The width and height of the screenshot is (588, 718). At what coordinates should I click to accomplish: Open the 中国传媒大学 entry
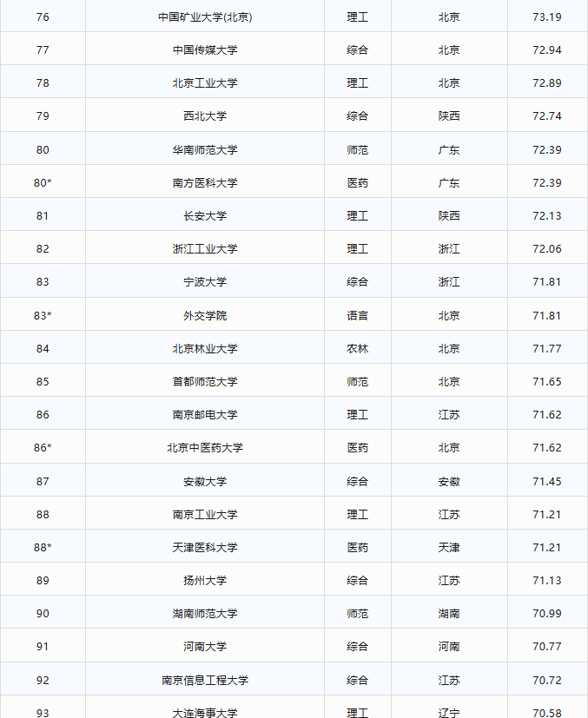click(x=205, y=49)
